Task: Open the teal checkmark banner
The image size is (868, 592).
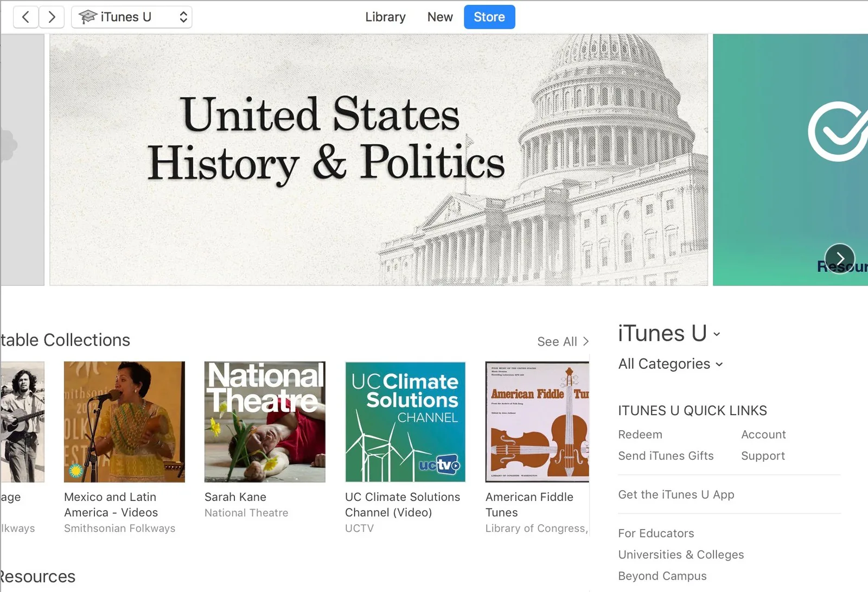Action: (790, 160)
